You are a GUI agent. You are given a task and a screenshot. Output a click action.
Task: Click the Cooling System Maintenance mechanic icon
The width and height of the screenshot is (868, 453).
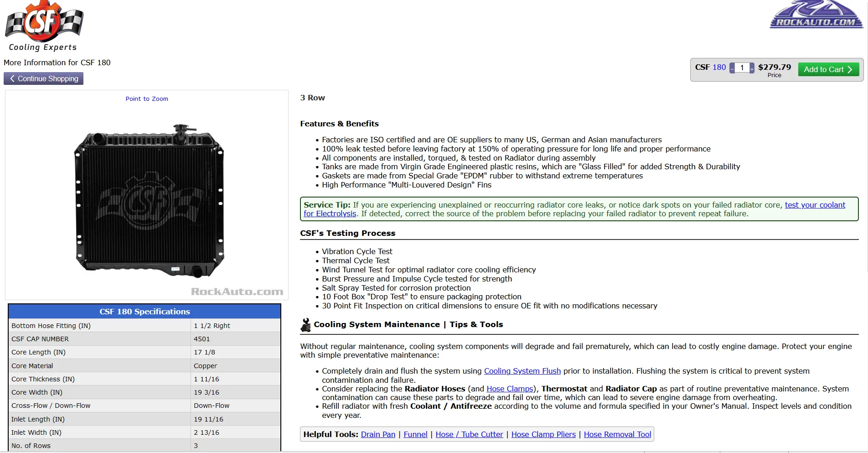(305, 325)
